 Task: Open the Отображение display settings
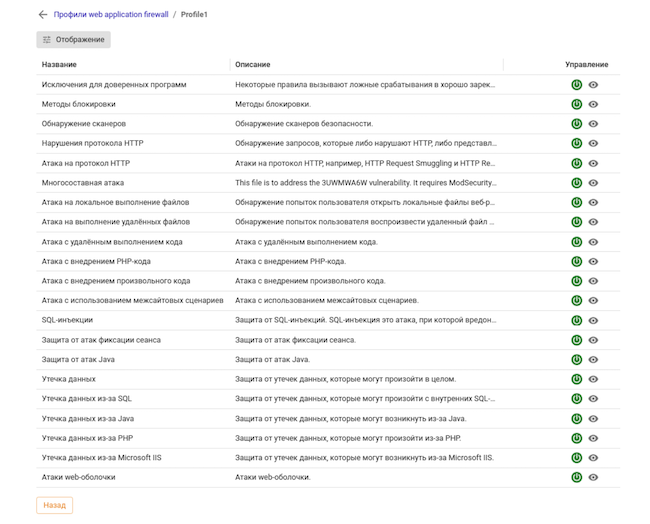coord(73,40)
